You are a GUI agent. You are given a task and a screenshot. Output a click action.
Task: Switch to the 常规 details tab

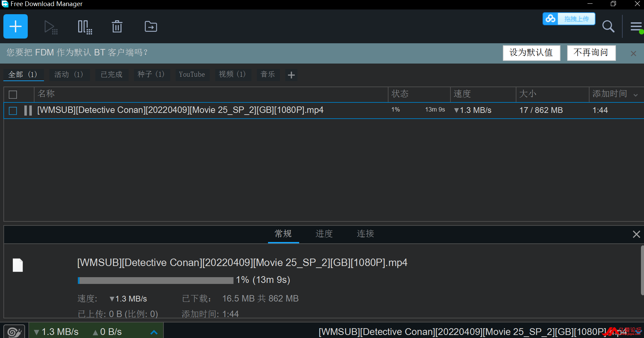point(283,234)
